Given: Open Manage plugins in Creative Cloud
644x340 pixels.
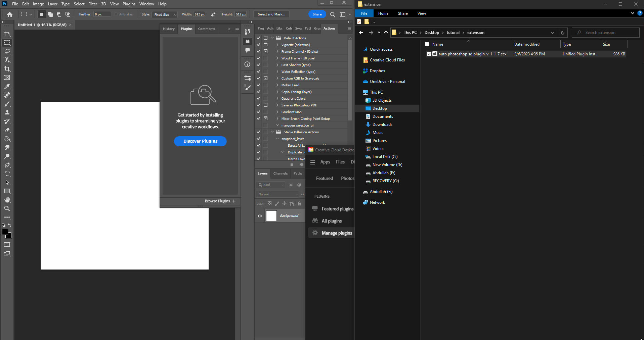Looking at the screenshot, I should (336, 233).
